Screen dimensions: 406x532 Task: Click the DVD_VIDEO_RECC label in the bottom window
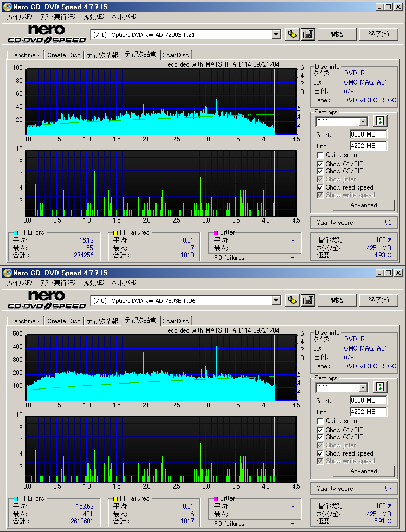tap(370, 366)
